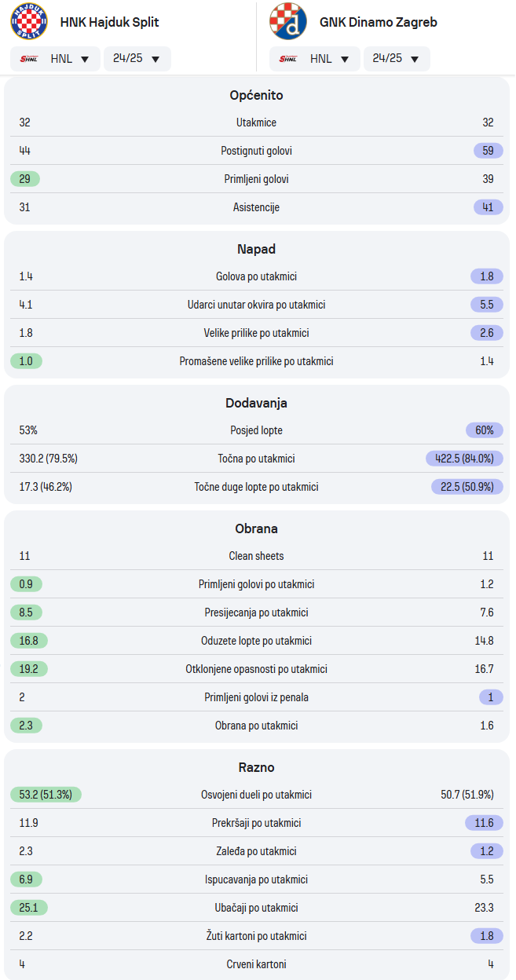This screenshot has width=516, height=980.
Task: Open Dinamo Zagreb HNL league dropdown
Action: tap(315, 59)
